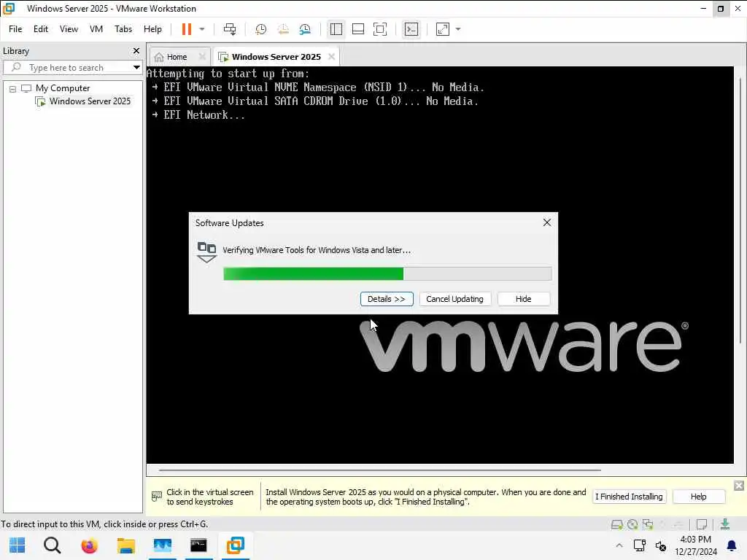Switch to the Windows Server 2025 tab
Image resolution: width=747 pixels, height=560 pixels.
point(276,57)
